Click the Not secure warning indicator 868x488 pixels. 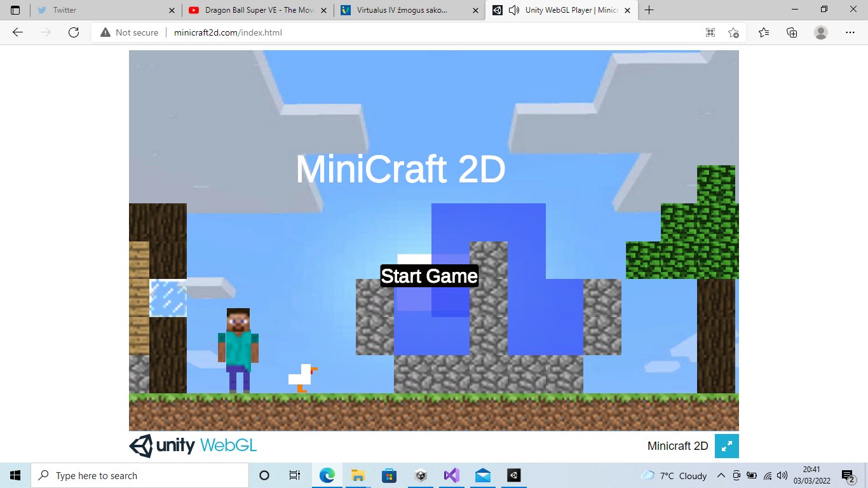(129, 32)
